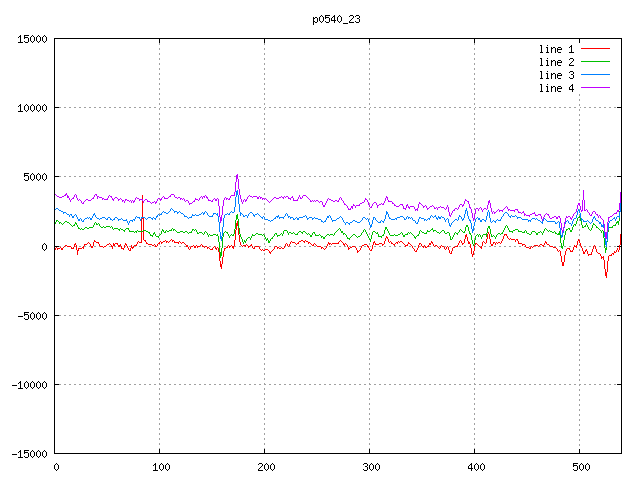Click the y-axis label 10000
Viewport: 640px width, 480px height.
32,108
